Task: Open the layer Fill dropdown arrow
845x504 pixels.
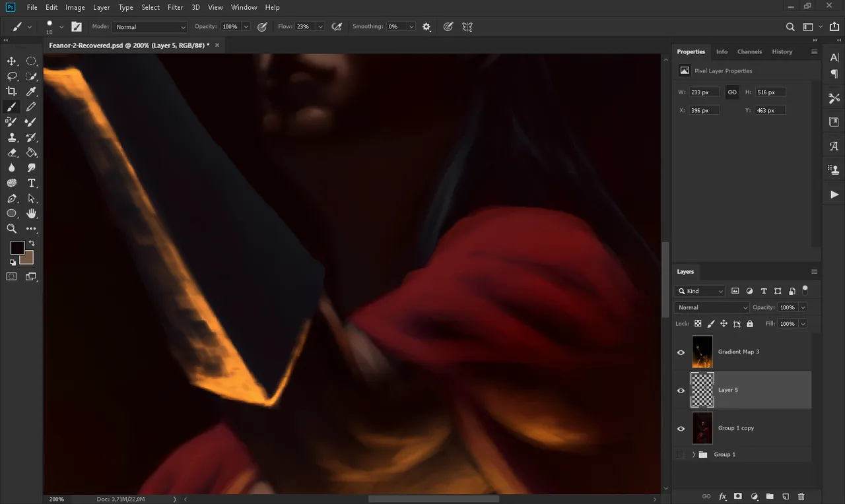Action: (x=803, y=324)
